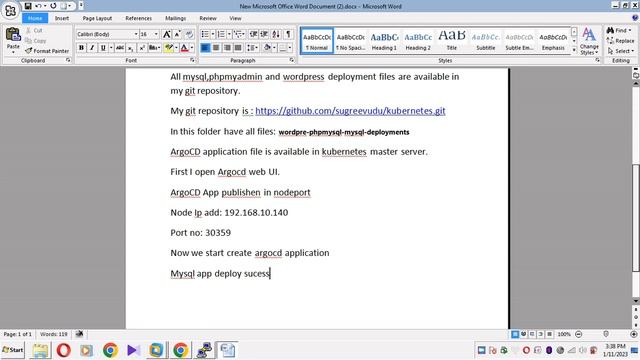640x360 pixels.
Task: Click Find in Editing group
Action: pos(619,31)
